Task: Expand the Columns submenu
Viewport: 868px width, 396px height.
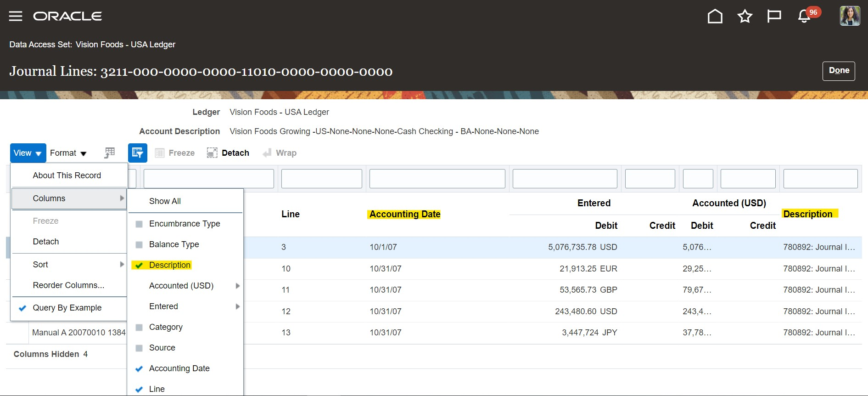Action: (69, 198)
